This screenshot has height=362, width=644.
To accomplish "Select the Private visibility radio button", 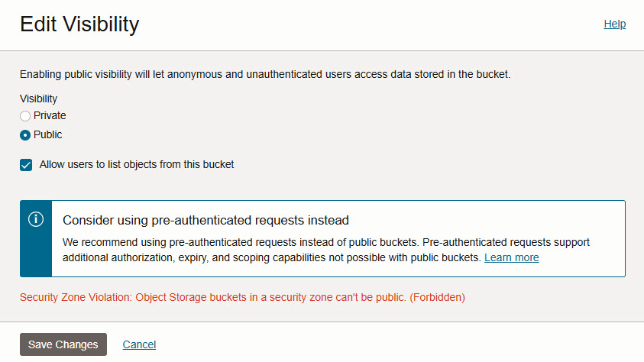I will (25, 116).
